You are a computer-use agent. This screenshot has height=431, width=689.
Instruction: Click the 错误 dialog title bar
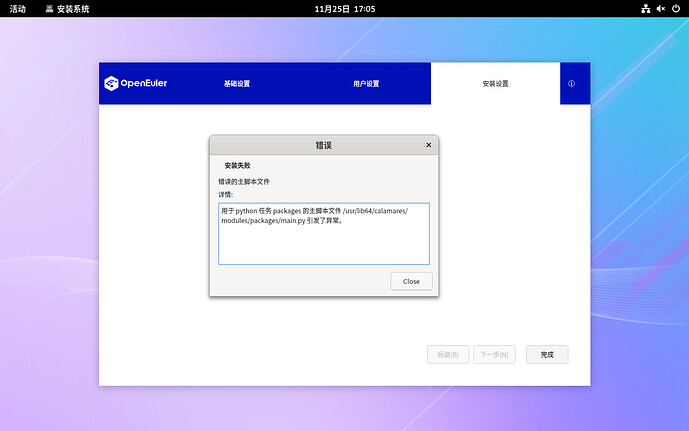coord(322,145)
